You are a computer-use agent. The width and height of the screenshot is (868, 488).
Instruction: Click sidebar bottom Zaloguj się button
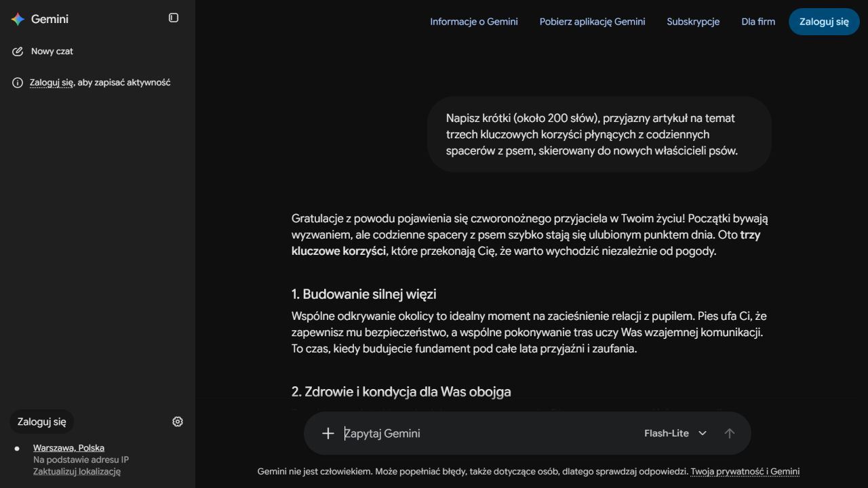coord(42,422)
